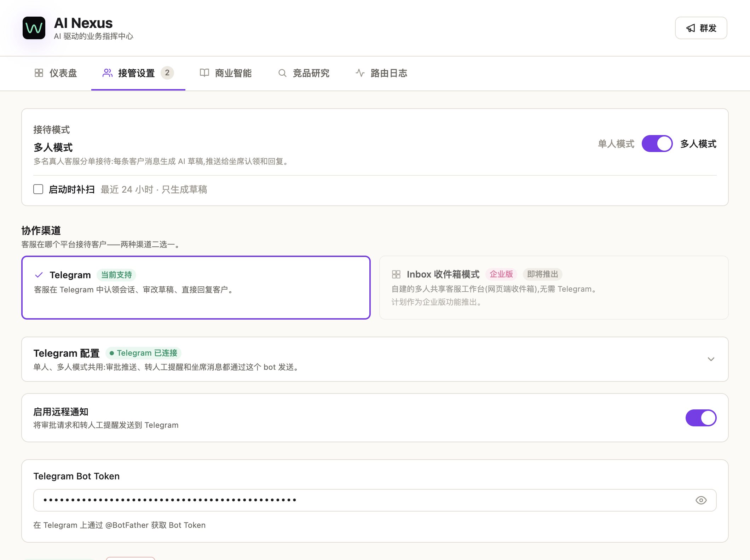The image size is (750, 560).
Task: Click the green dot in Telegram 已连接
Action: click(x=112, y=353)
